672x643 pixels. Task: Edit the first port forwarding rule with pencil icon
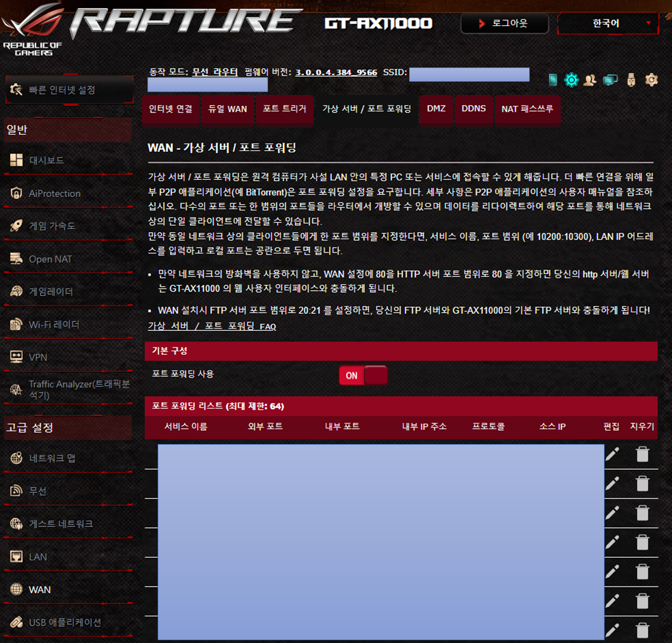click(x=613, y=453)
